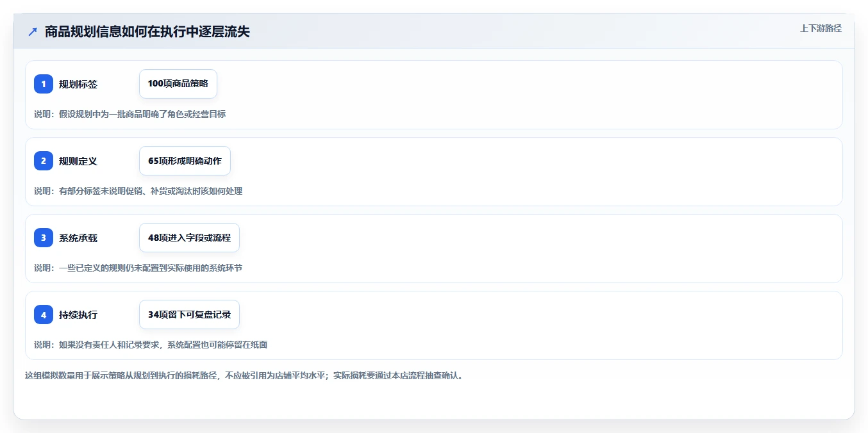Image resolution: width=868 pixels, height=433 pixels.
Task: Click the 48项进入字段或流程 chip
Action: pyautogui.click(x=189, y=238)
